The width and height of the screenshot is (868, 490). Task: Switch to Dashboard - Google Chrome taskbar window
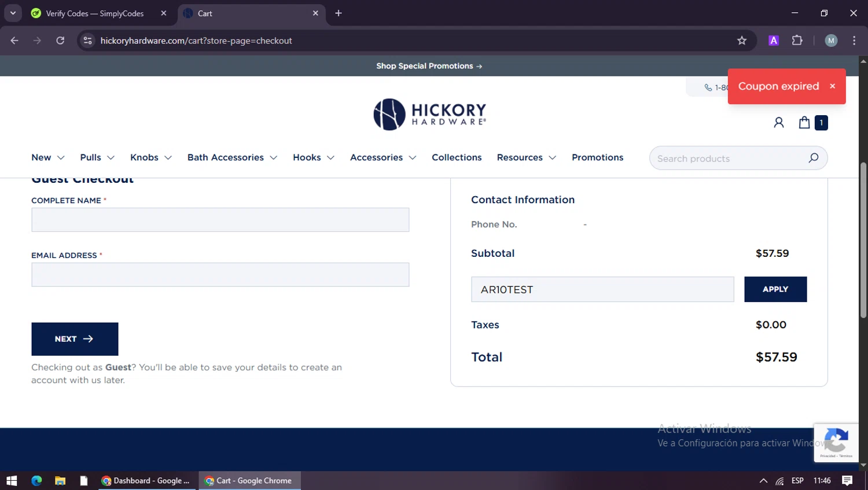point(146,481)
